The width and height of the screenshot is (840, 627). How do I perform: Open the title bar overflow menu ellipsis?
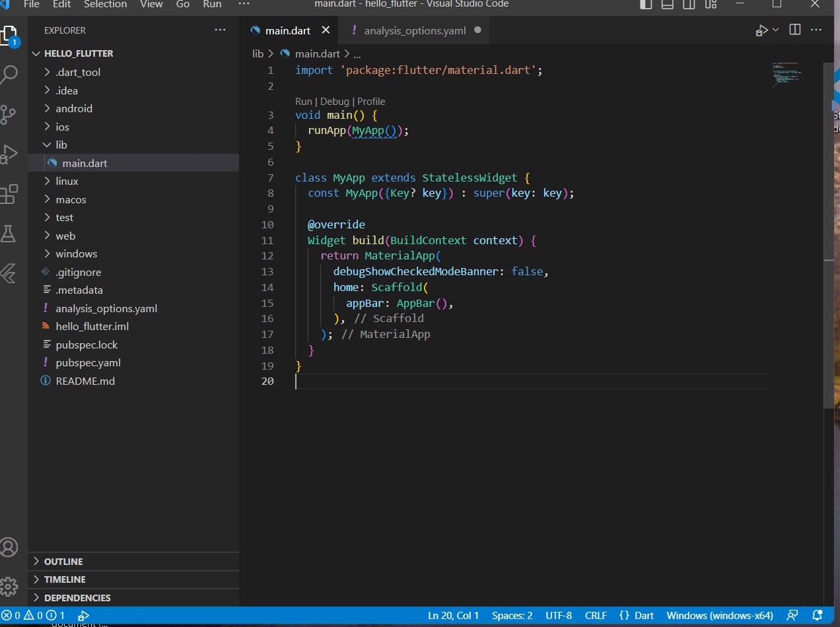pos(244,4)
